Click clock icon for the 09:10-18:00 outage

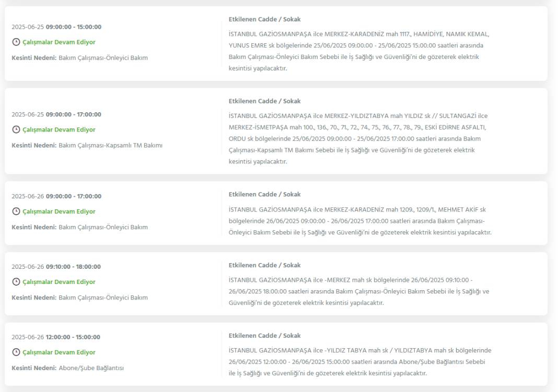tap(16, 281)
